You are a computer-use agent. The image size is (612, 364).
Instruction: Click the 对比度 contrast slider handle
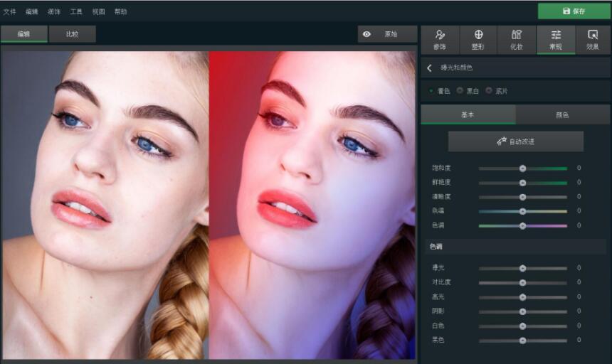522,282
